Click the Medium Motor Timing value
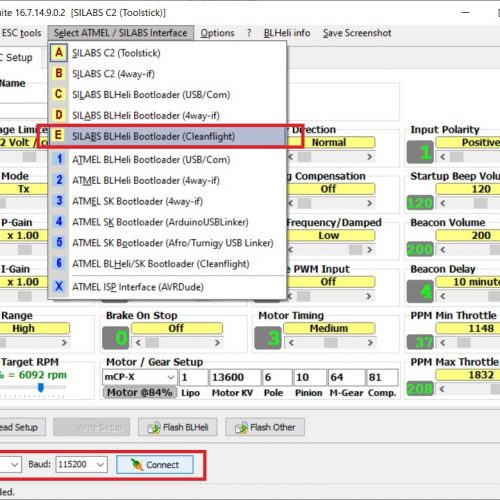Image resolution: width=500 pixels, height=500 pixels. [329, 328]
